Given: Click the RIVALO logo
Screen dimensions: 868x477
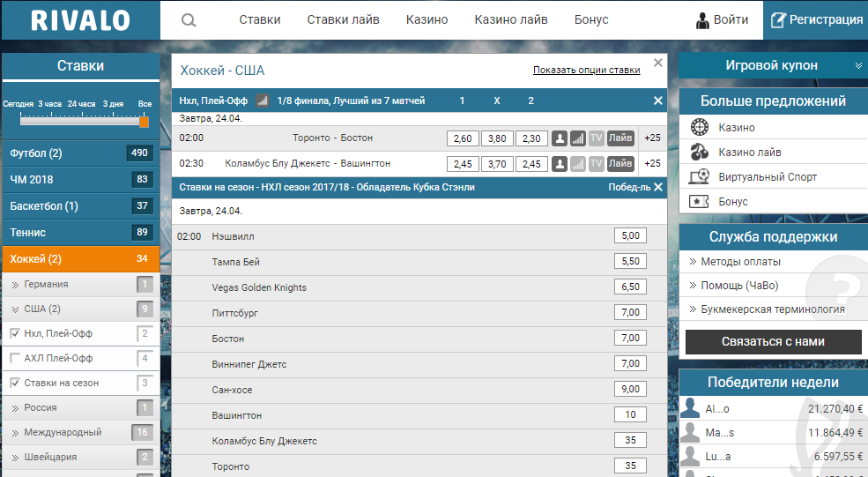Looking at the screenshot, I should click(81, 20).
